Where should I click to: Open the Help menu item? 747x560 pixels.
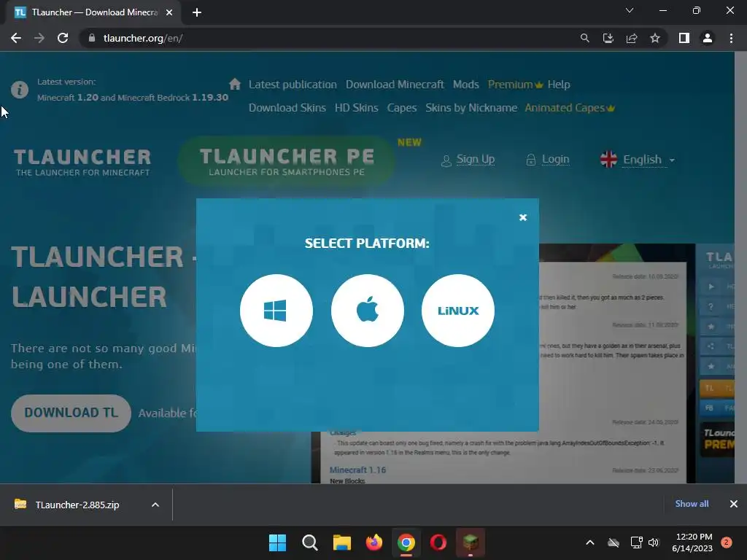click(x=558, y=85)
